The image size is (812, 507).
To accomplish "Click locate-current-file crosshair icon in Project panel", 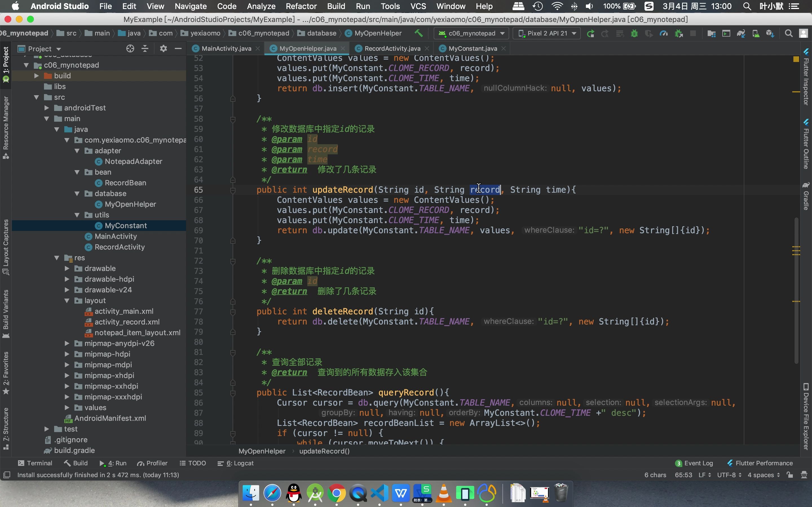I will coord(130,49).
